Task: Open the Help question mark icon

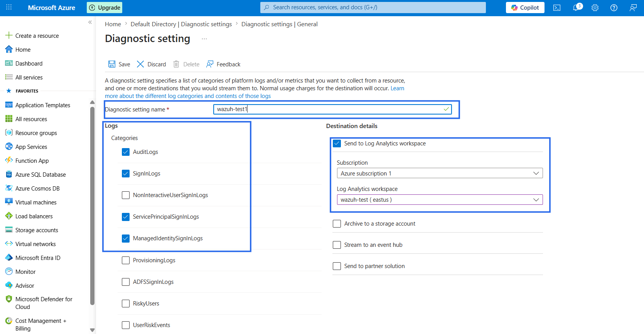Action: (x=614, y=8)
